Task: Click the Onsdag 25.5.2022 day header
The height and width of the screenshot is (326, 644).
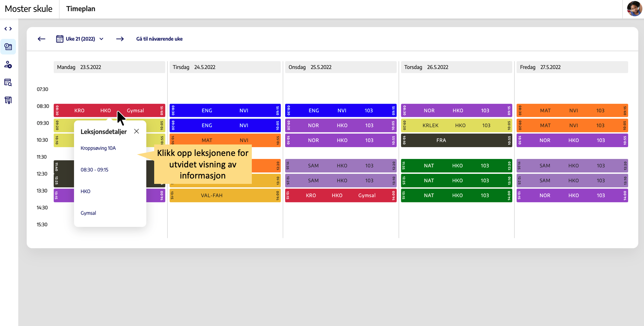Action: coord(341,67)
